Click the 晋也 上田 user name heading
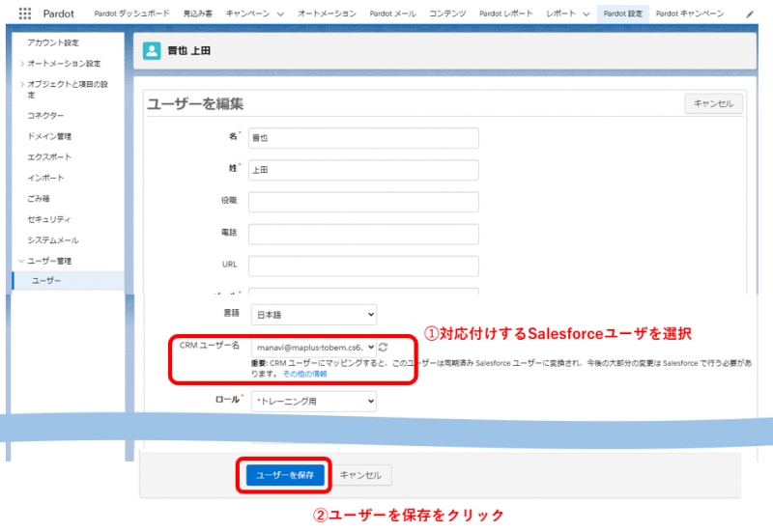 tap(188, 51)
